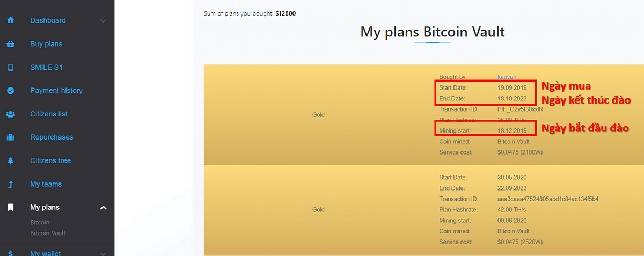Click the Citizens list people icon
Viewport: 644px width, 256px height.
(10, 114)
